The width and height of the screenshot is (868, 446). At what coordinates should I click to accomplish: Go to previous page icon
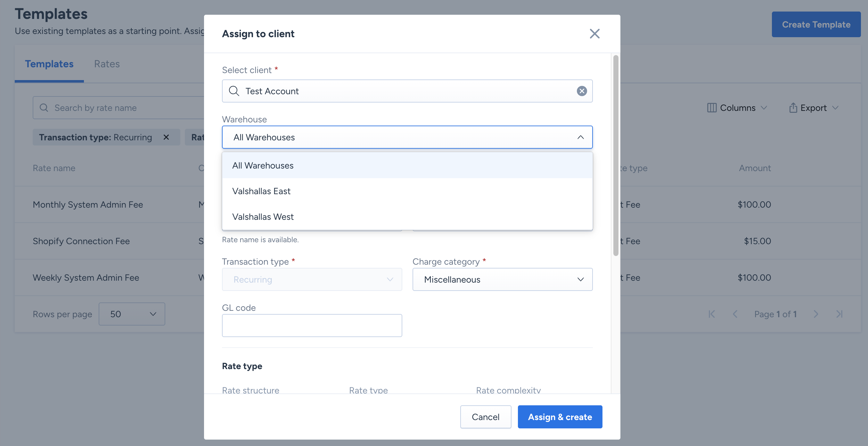click(x=735, y=314)
